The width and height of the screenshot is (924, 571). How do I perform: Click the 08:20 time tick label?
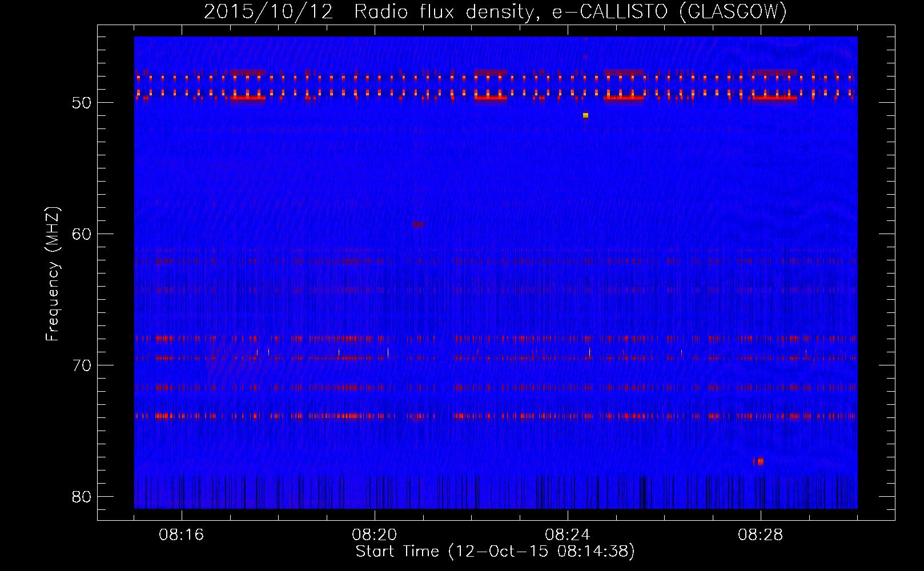375,535
